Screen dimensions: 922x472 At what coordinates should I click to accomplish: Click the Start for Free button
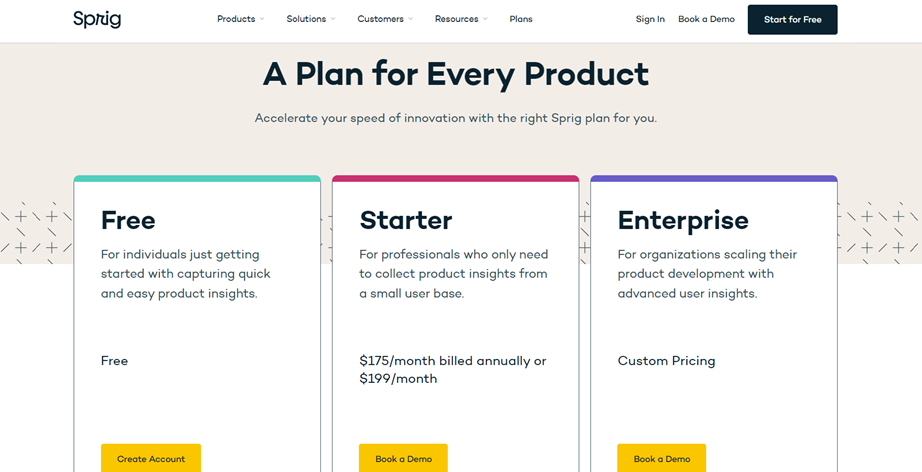(793, 19)
